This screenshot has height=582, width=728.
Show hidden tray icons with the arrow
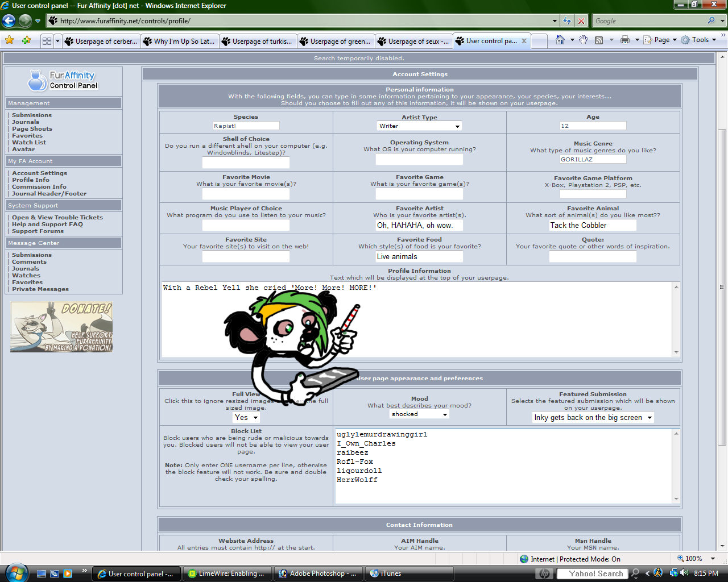point(647,573)
